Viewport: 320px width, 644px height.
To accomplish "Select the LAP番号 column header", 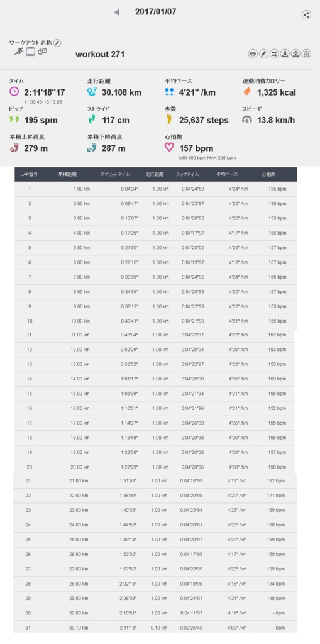I will pyautogui.click(x=29, y=174).
